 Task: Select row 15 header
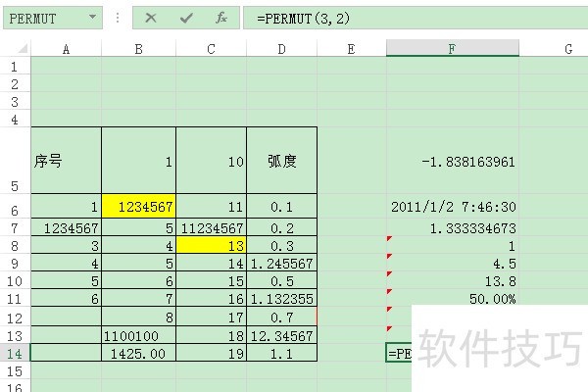tap(15, 370)
